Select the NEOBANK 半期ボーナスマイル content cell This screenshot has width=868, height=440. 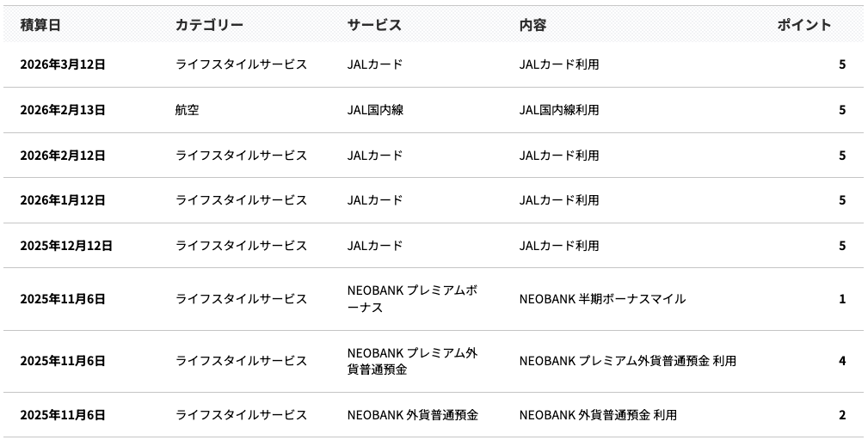pyautogui.click(x=602, y=299)
